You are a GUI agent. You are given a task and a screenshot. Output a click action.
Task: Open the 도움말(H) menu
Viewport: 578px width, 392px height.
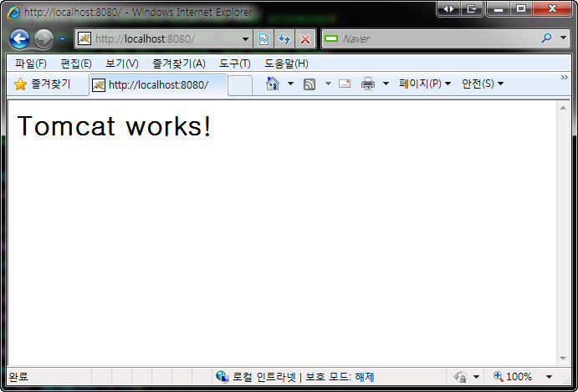tap(286, 64)
